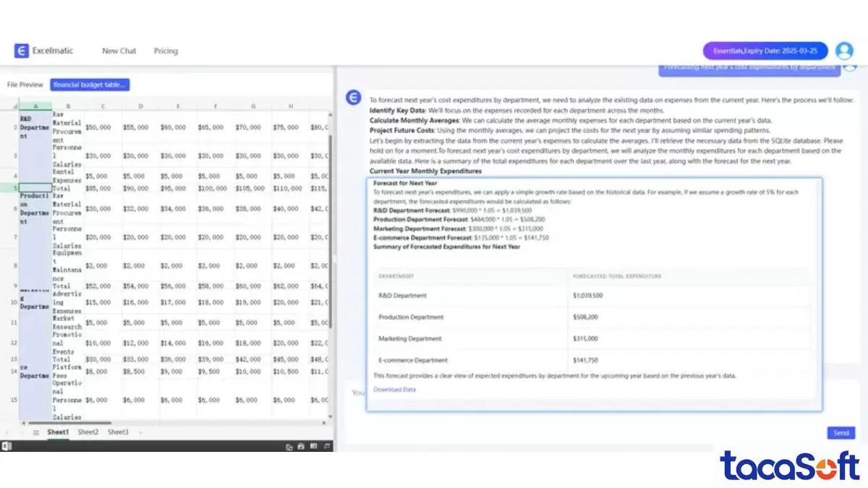
Task: Click the Excelmatic assistant avatar in chat
Action: [353, 97]
